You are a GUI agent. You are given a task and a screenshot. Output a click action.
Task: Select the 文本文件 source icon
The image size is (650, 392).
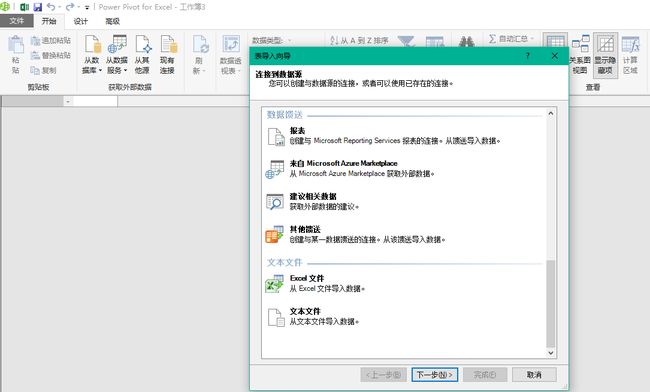click(x=276, y=317)
